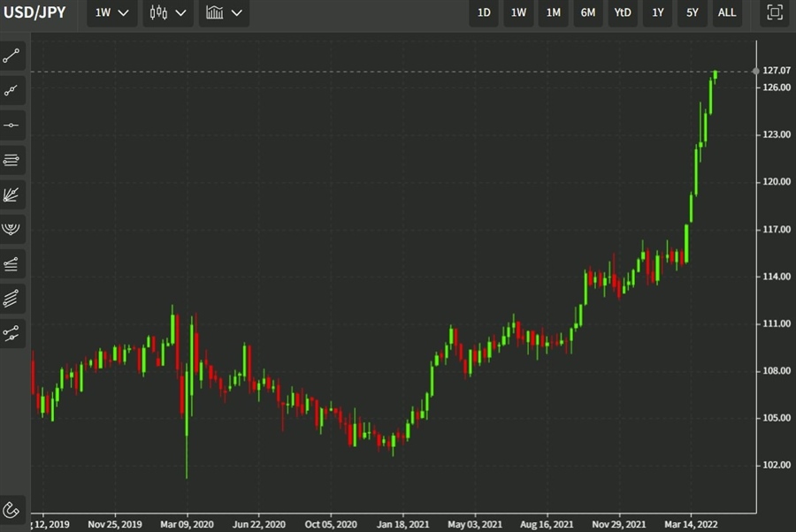Set chart range to 1M
This screenshot has height=532, width=796.
(553, 12)
